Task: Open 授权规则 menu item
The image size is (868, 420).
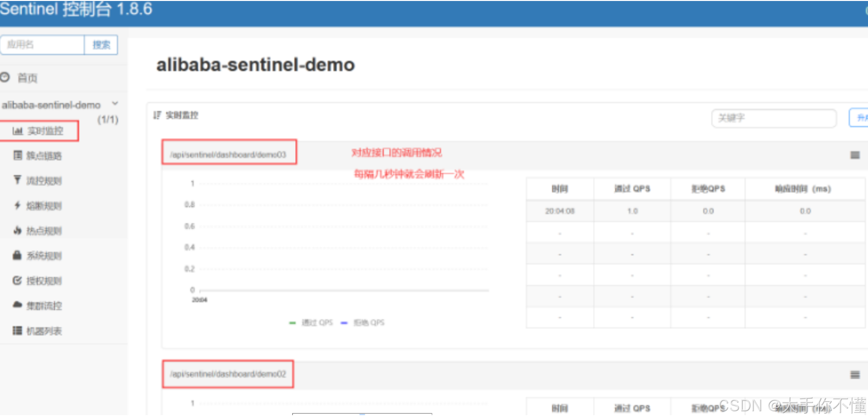Action: [x=44, y=281]
